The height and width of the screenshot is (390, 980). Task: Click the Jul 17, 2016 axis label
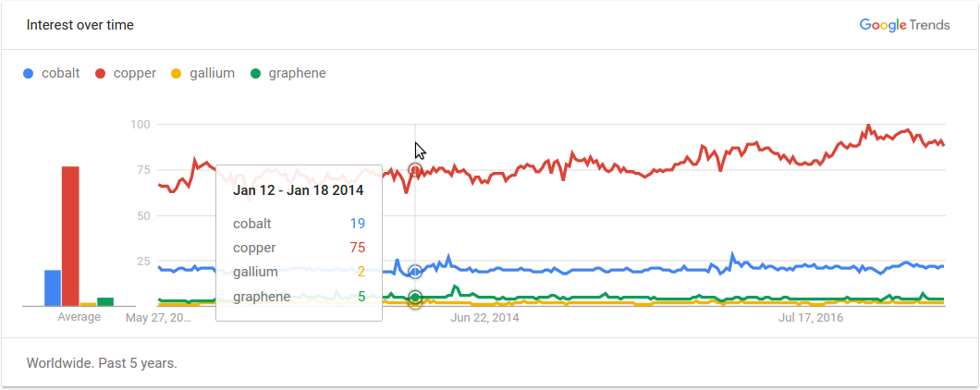pyautogui.click(x=810, y=318)
